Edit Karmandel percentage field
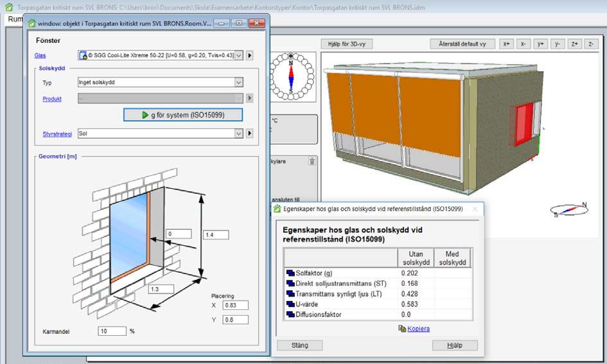The image size is (607, 364). tap(112, 331)
